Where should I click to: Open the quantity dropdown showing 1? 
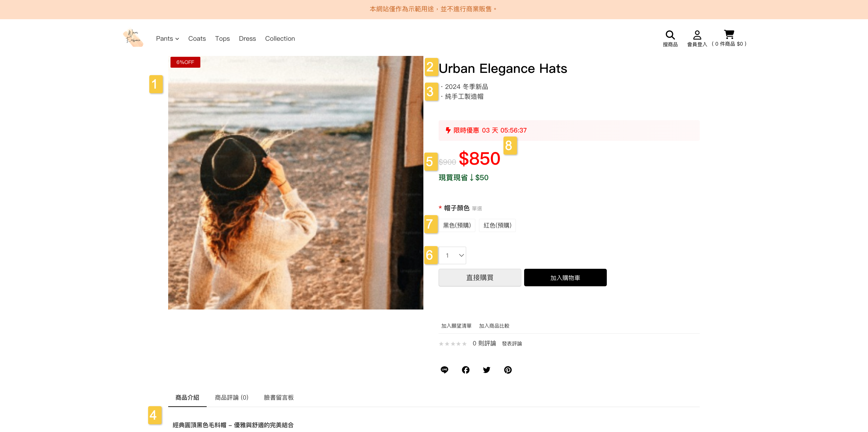(x=453, y=255)
